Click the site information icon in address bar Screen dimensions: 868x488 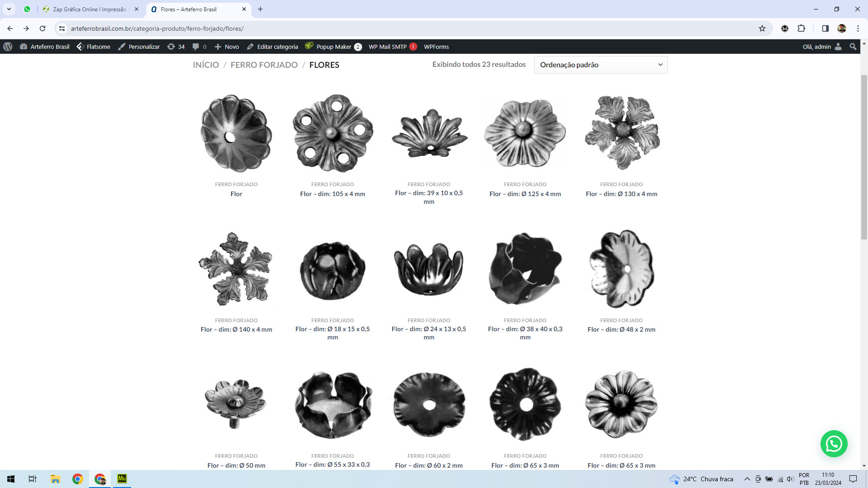point(62,28)
